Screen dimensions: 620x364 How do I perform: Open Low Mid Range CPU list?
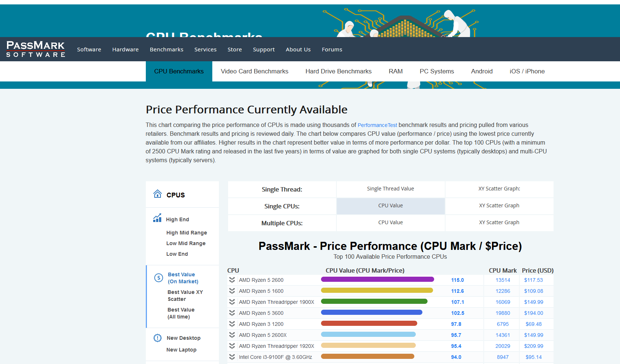coord(186,243)
